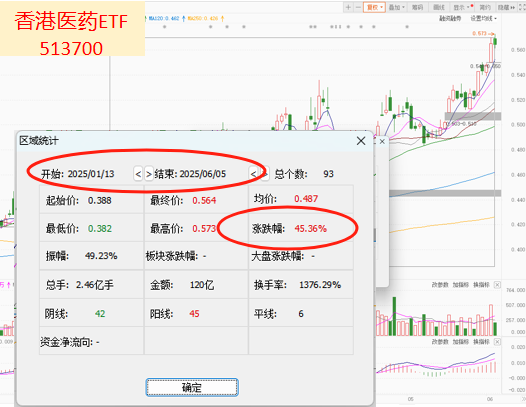This screenshot has height=407, width=526.
Task: Move end date back with left arrow
Action: point(254,174)
